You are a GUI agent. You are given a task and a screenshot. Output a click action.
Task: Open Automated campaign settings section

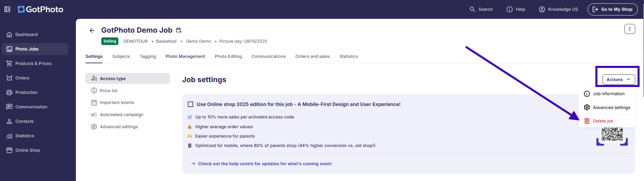tap(121, 115)
